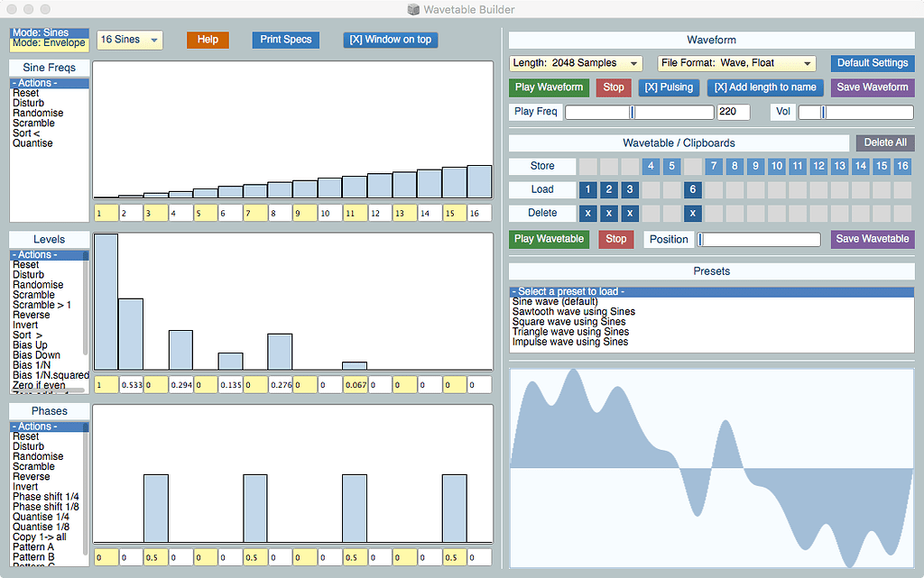924x578 pixels.
Task: Open the Length 2048 Samples dropdown
Action: tap(575, 63)
